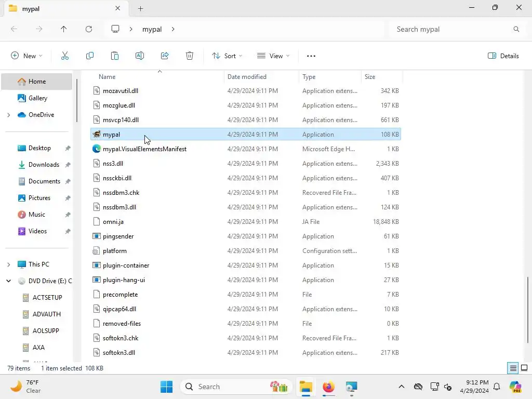Sort by Name column header
Viewport: 532px width, 399px height.
(x=157, y=77)
